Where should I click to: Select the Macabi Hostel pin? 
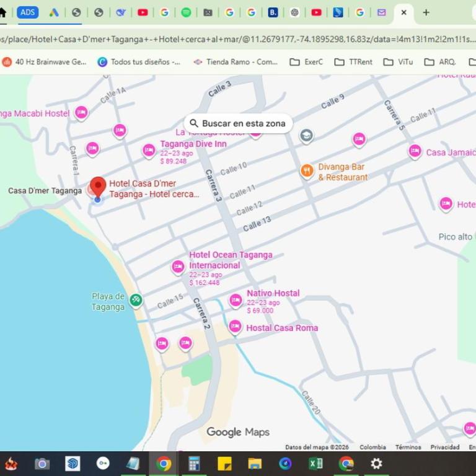81,113
